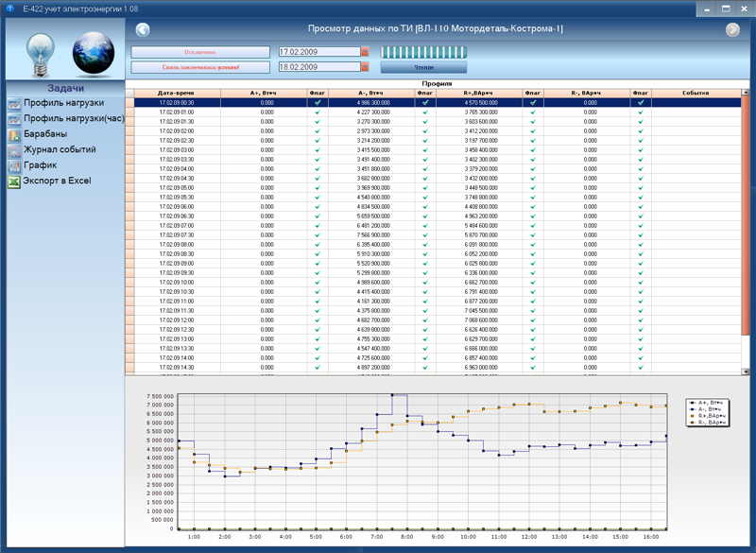The image size is (756, 553).
Task: Click the table scrollbar down arrow
Action: 746,372
